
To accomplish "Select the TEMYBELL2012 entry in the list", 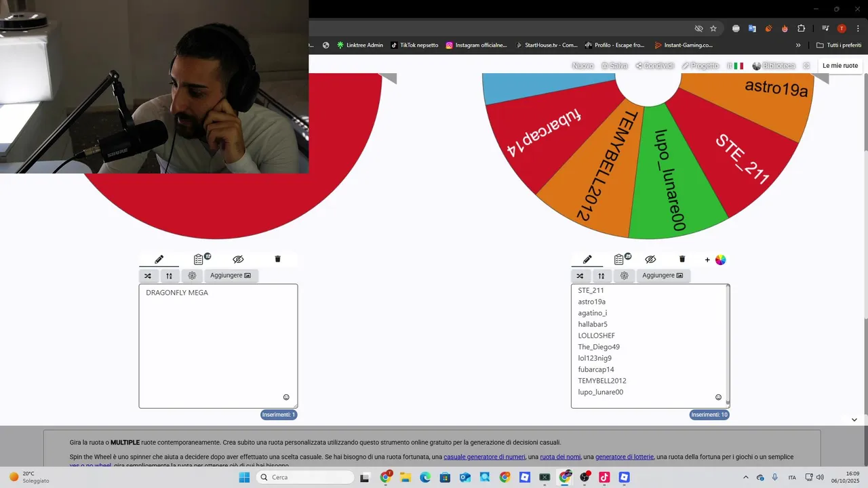I will [602, 381].
